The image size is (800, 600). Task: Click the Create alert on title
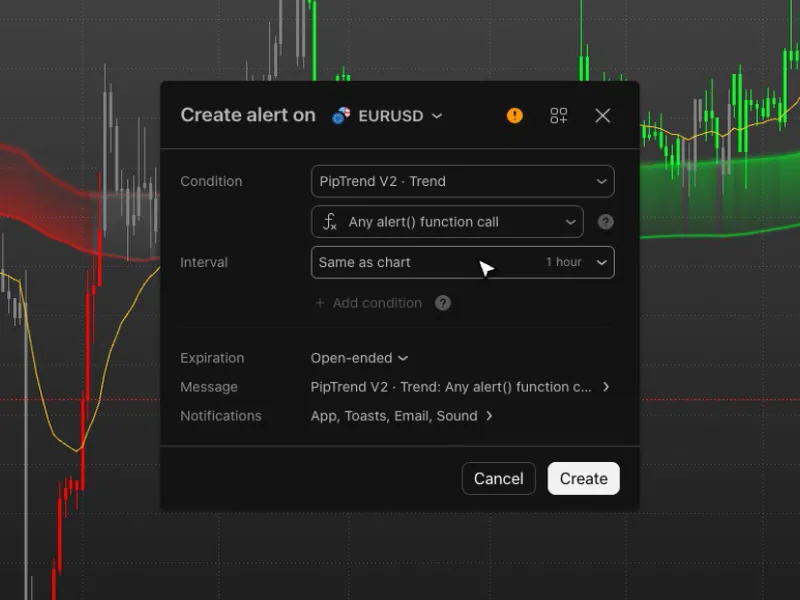point(248,115)
